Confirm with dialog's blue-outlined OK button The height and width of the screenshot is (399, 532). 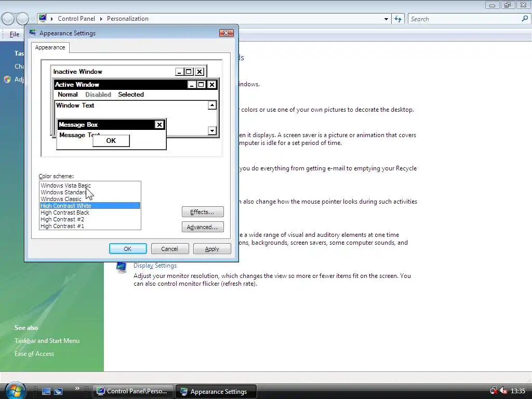pos(128,249)
